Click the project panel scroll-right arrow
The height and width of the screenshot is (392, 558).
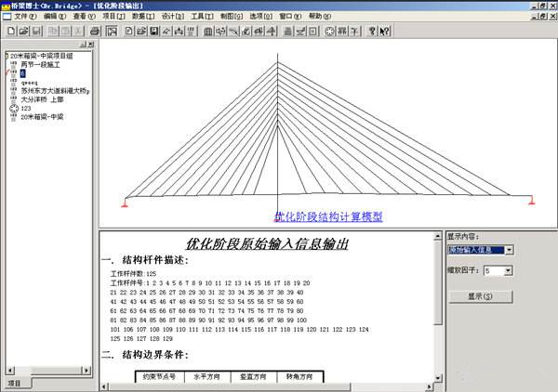[86, 371]
